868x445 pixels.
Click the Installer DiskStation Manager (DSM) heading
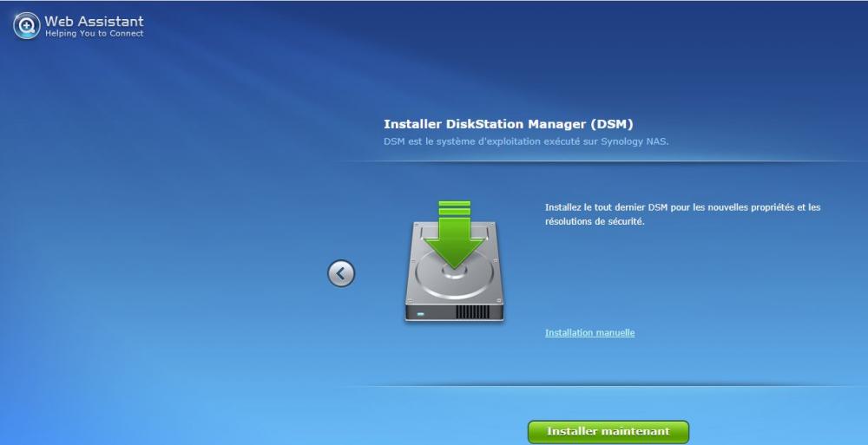click(x=508, y=124)
